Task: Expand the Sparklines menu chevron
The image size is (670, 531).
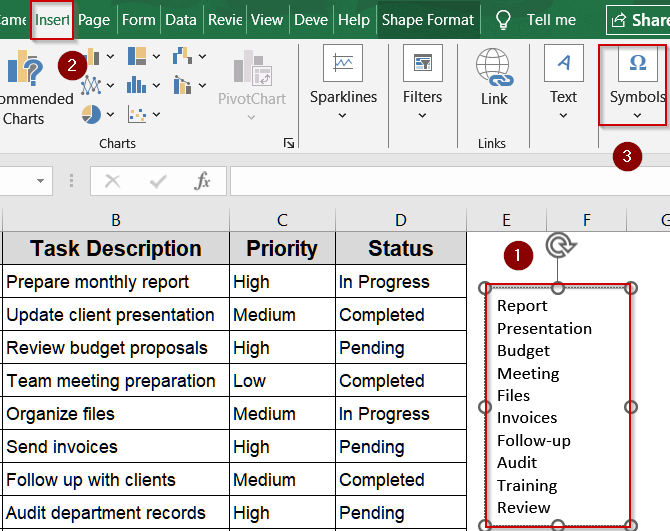Action: pos(342,115)
